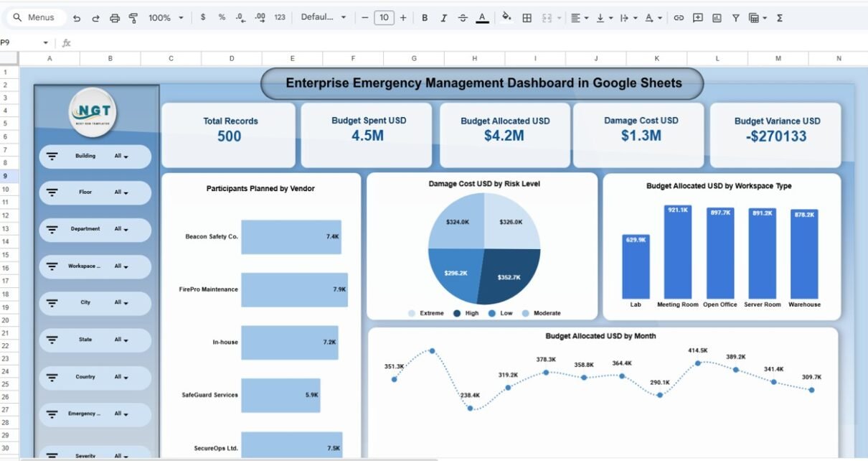Viewport: 868px width, 461px height.
Task: Click the Insert chart icon
Action: click(717, 18)
